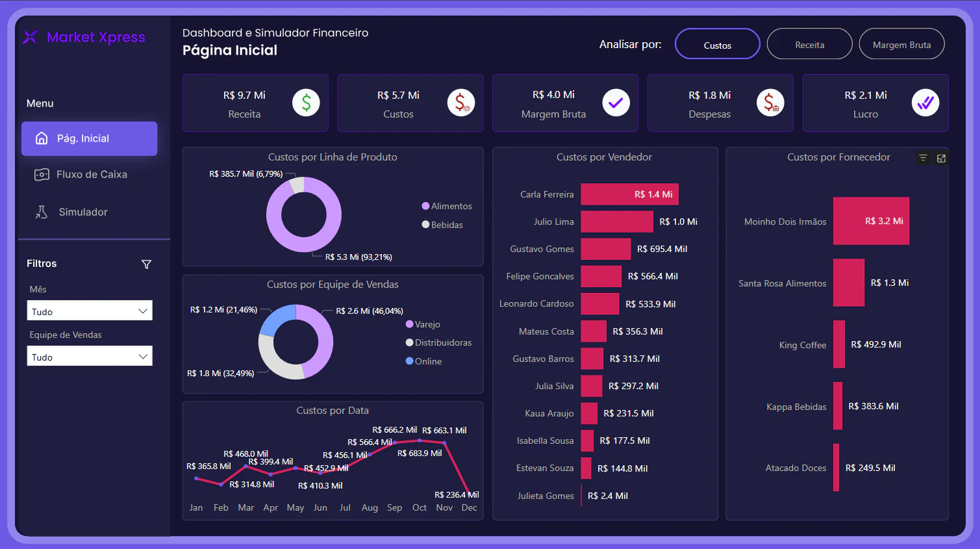Select Margem Bruta analysis button
Screen dimensions: 980x549
[902, 44]
